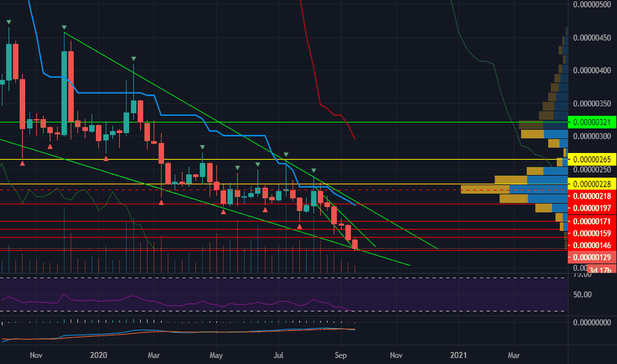Image resolution: width=617 pixels, height=364 pixels.
Task: Click the 0.00000400 price scale value
Action: click(593, 70)
